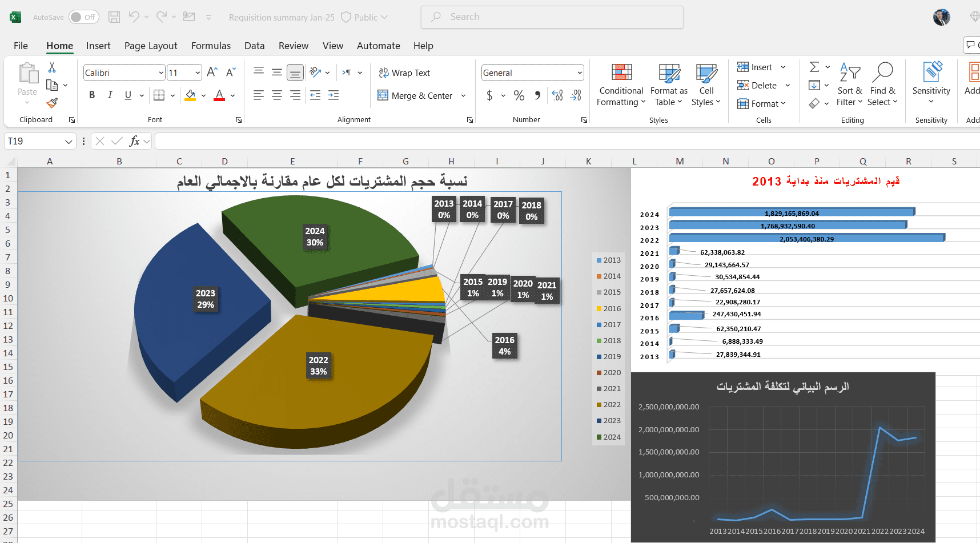Increase the indent
This screenshot has height=543, width=980.
[x=334, y=95]
